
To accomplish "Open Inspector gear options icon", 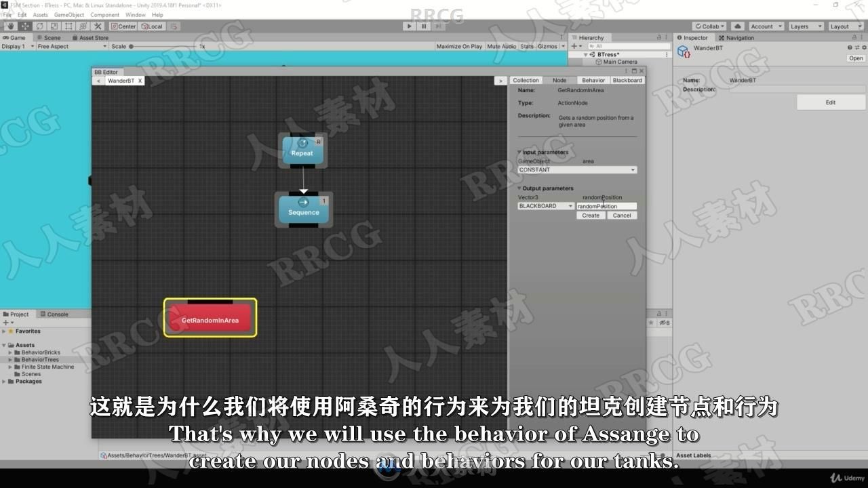I will pyautogui.click(x=864, y=47).
